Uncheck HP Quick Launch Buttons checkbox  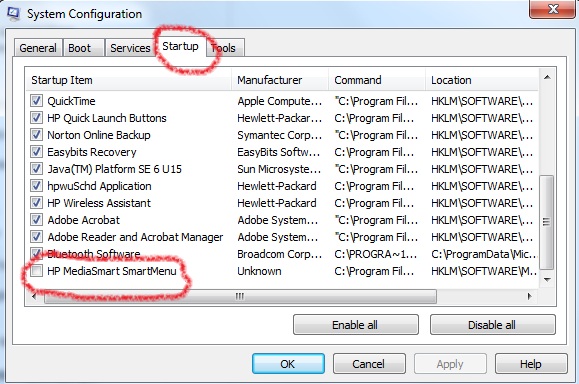pyautogui.click(x=36, y=117)
